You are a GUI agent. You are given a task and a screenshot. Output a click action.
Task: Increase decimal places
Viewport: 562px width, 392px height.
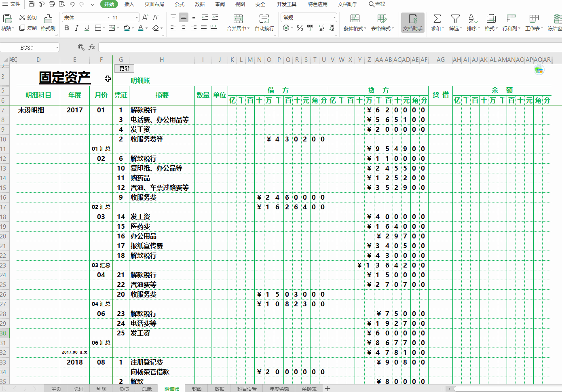(x=321, y=28)
